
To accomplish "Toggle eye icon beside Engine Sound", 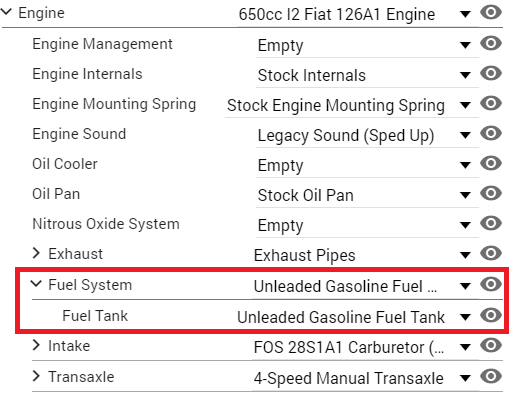I will point(491,133).
